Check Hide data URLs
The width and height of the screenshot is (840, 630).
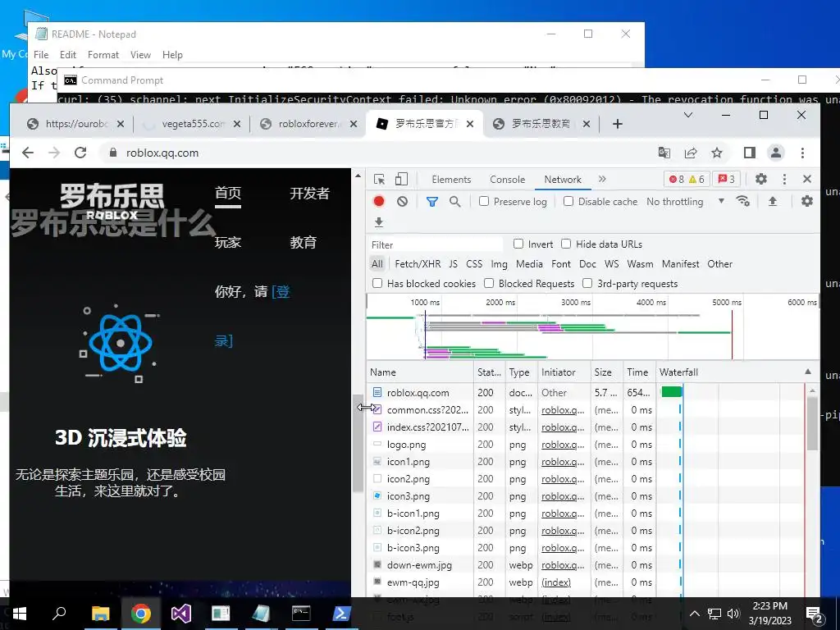point(566,244)
